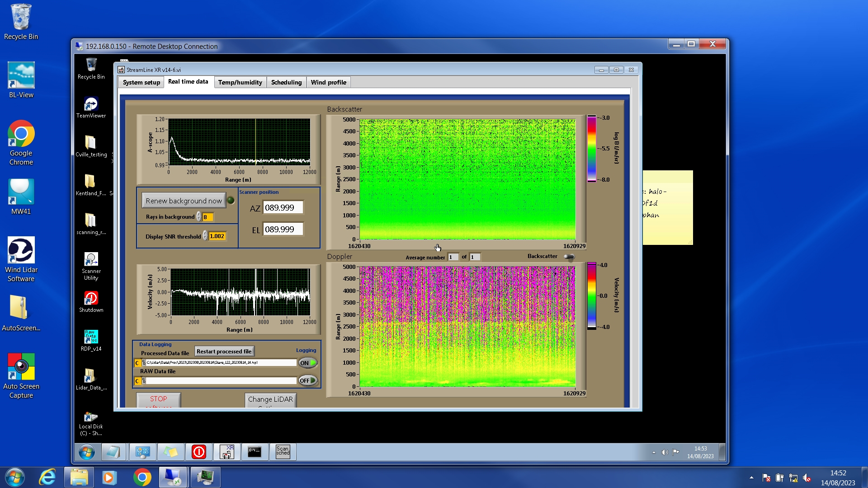
Task: Switch to the Wind profile tab
Action: (x=328, y=82)
